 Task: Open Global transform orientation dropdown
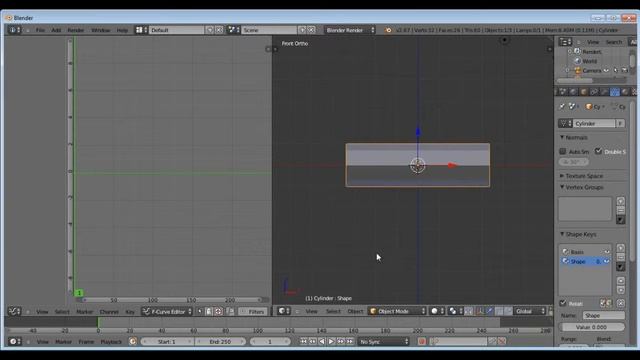click(x=529, y=311)
